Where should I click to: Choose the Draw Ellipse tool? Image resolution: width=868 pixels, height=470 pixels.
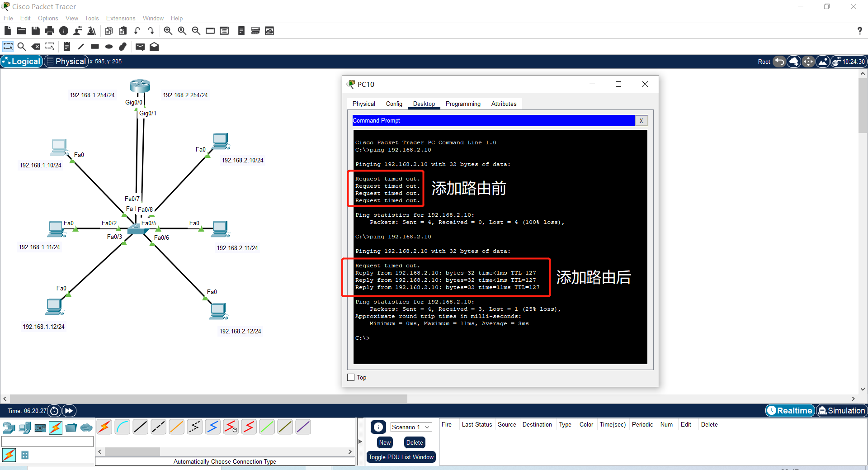coord(109,47)
